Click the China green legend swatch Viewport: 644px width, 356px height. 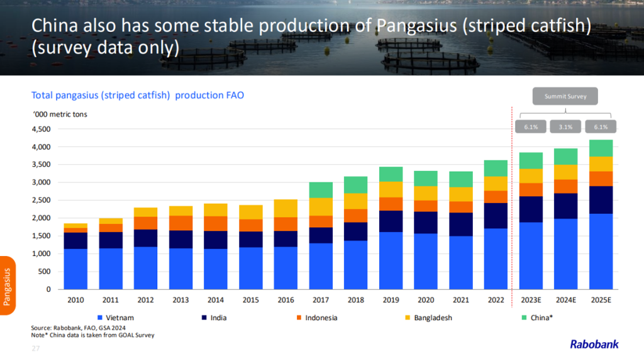[526, 318]
